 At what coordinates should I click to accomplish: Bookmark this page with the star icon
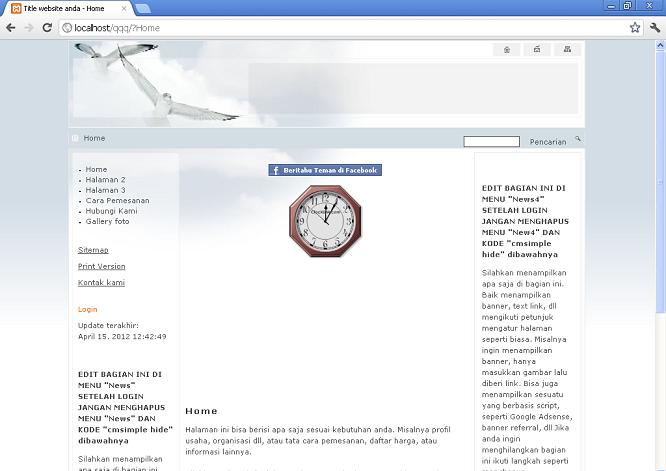pos(635,28)
